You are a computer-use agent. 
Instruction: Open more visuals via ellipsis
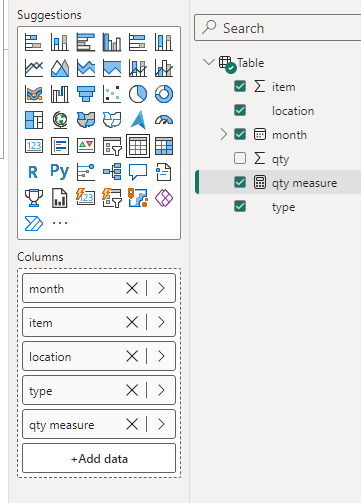tap(60, 223)
